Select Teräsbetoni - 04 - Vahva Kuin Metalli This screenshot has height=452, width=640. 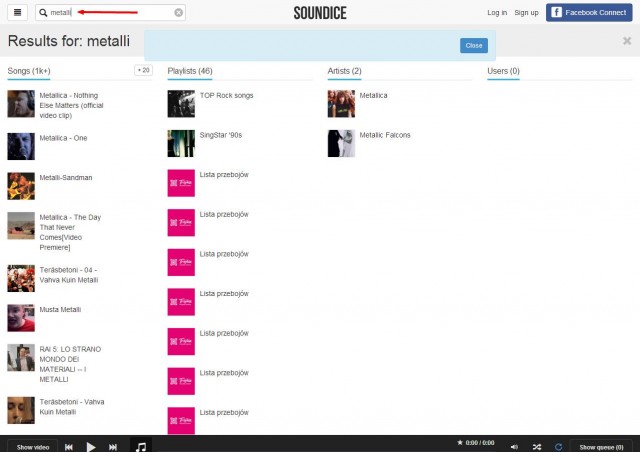coord(69,275)
